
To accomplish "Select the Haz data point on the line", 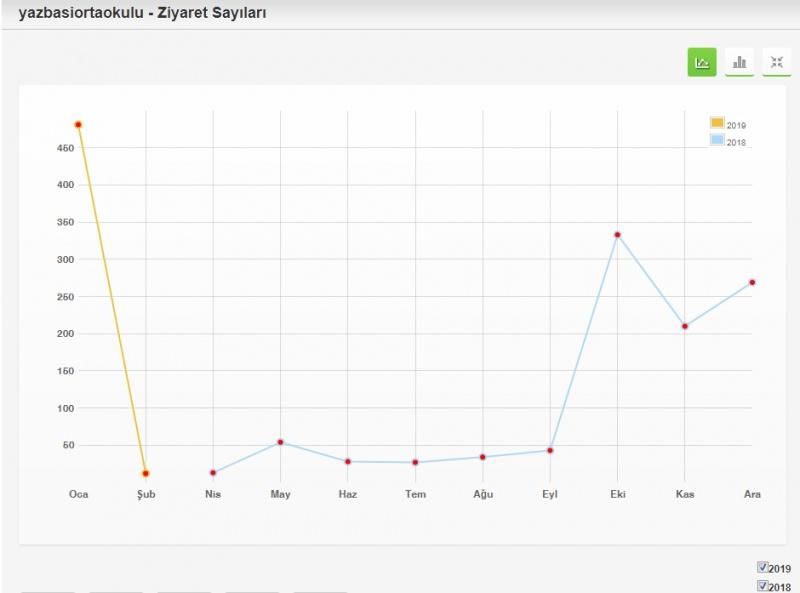I will (348, 461).
